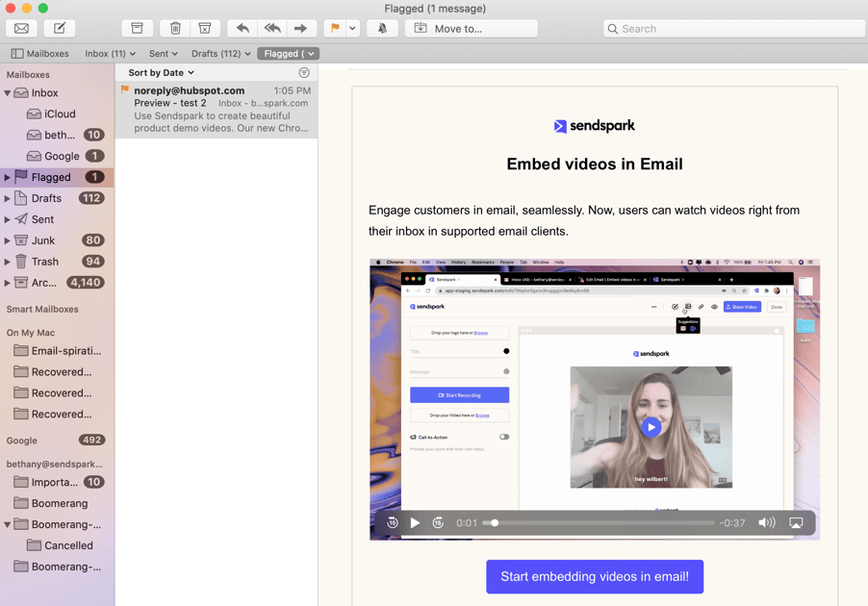
Task: Mute the conversation with bell icon
Action: pos(382,29)
